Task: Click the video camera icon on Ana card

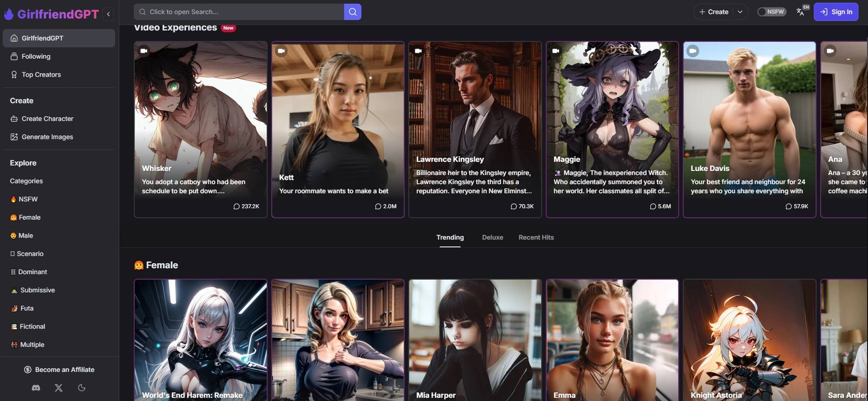Action: point(830,51)
